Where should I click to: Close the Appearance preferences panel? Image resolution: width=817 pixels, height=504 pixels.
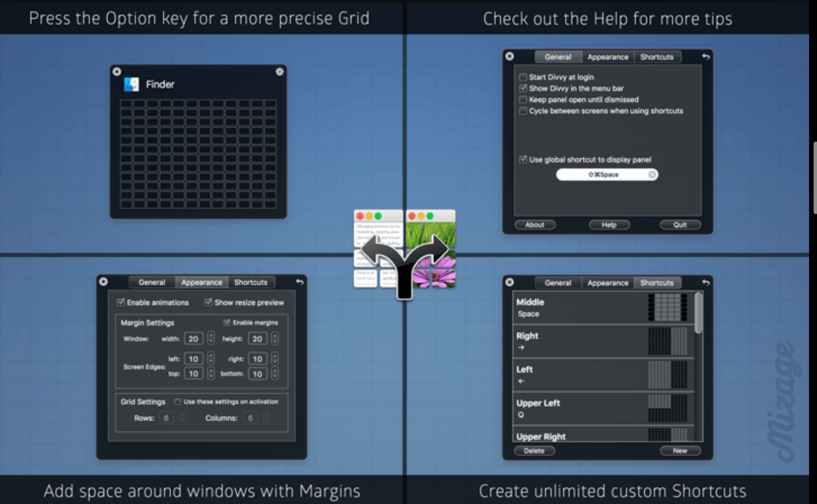coord(103,281)
